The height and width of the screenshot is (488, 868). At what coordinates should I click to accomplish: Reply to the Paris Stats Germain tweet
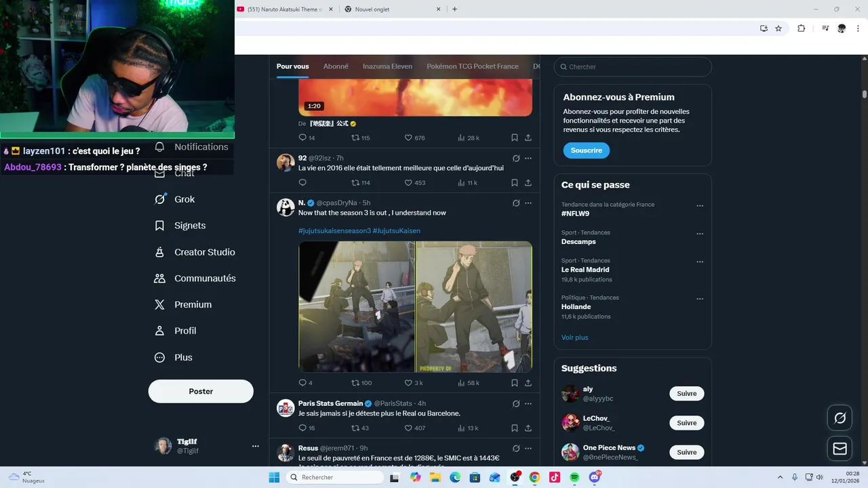307,428
